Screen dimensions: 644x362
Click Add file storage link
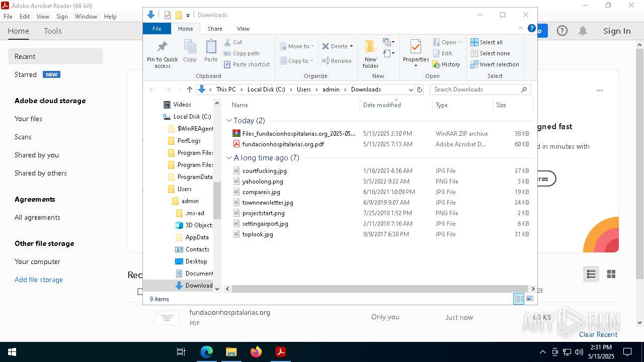pyautogui.click(x=39, y=280)
